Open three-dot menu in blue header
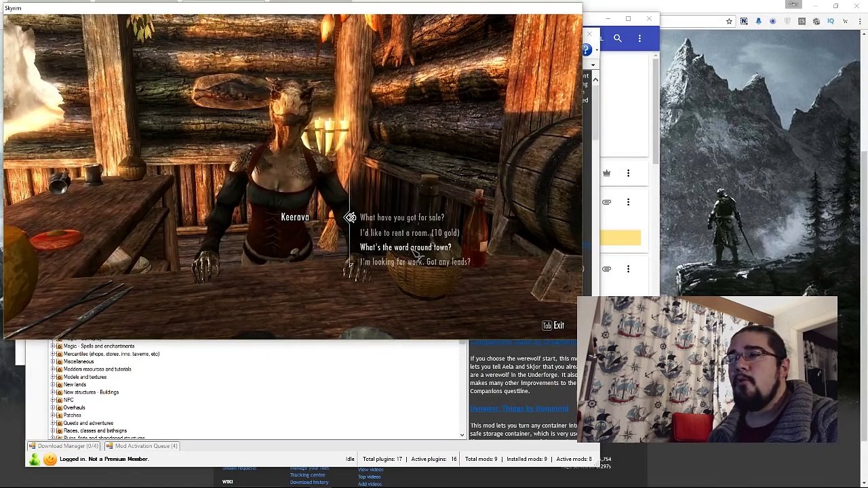868x488 pixels. pos(639,39)
